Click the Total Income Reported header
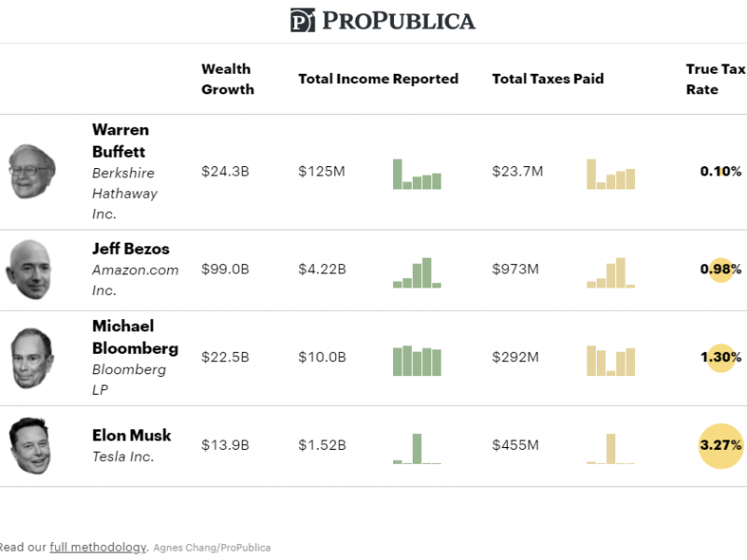 point(378,79)
